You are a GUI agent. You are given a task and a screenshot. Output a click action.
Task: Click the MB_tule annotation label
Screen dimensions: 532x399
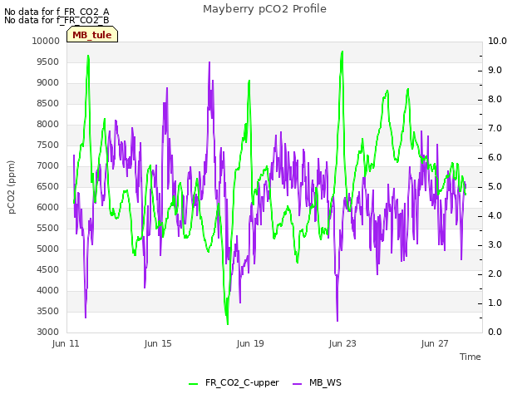[92, 35]
